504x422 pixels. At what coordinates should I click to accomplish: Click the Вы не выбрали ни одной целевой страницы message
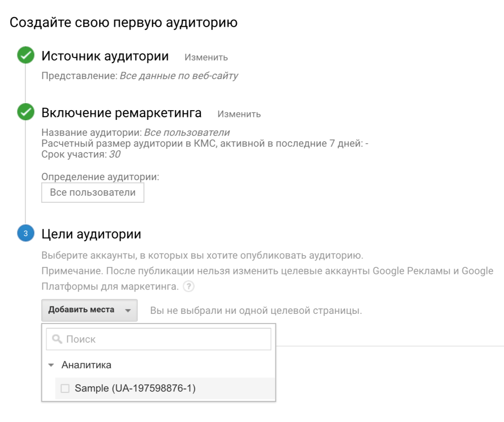(x=256, y=311)
